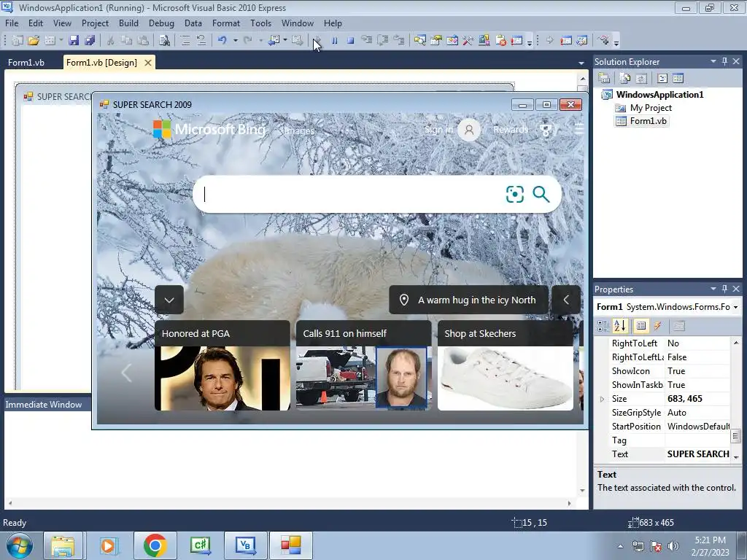Click Solution Explorer's View Code icon
Image resolution: width=747 pixels, height=560 pixels.
(x=662, y=78)
